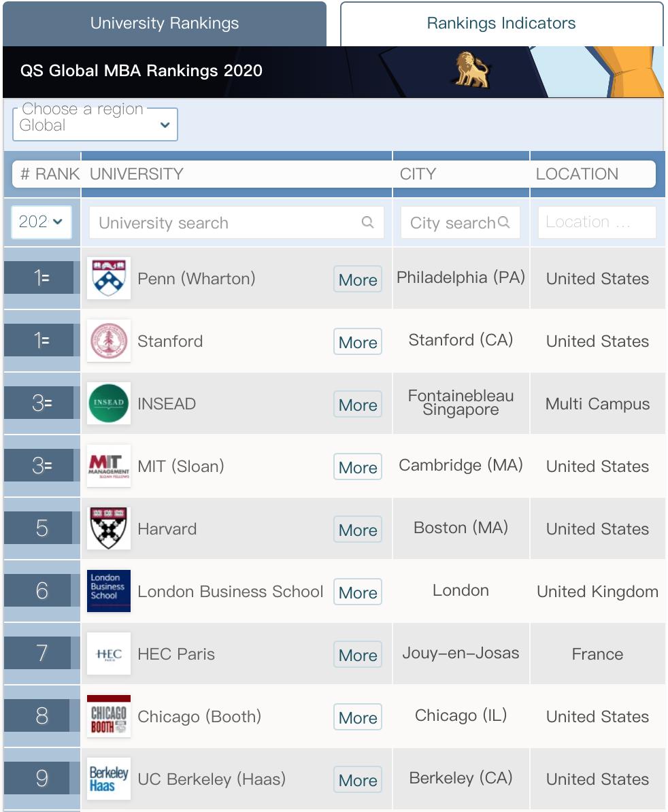The image size is (668, 812).
Task: Click the MIT Management logo
Action: click(109, 466)
